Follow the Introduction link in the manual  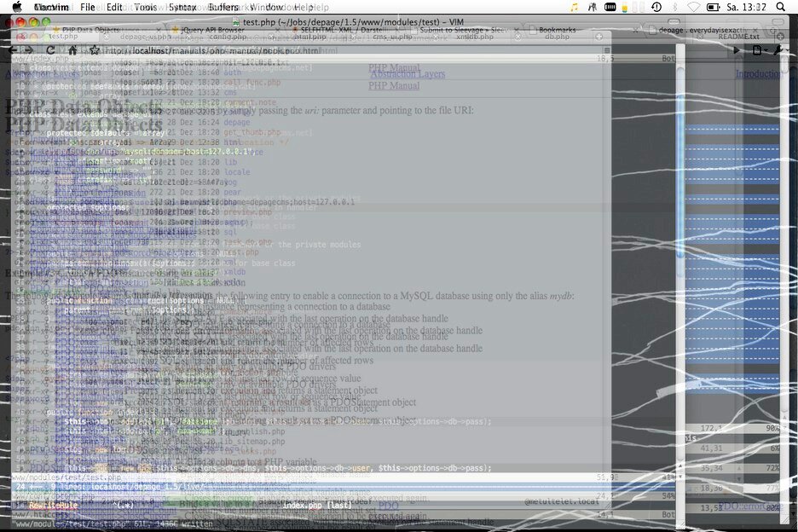pyautogui.click(x=760, y=74)
